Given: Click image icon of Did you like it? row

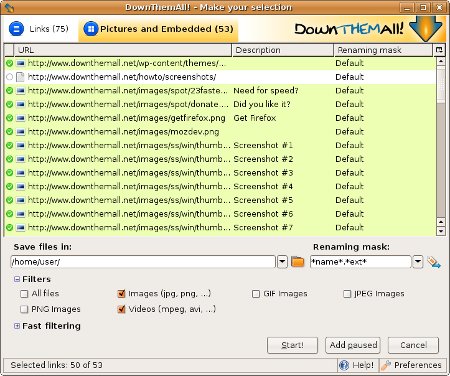Looking at the screenshot, I should click(21, 104).
